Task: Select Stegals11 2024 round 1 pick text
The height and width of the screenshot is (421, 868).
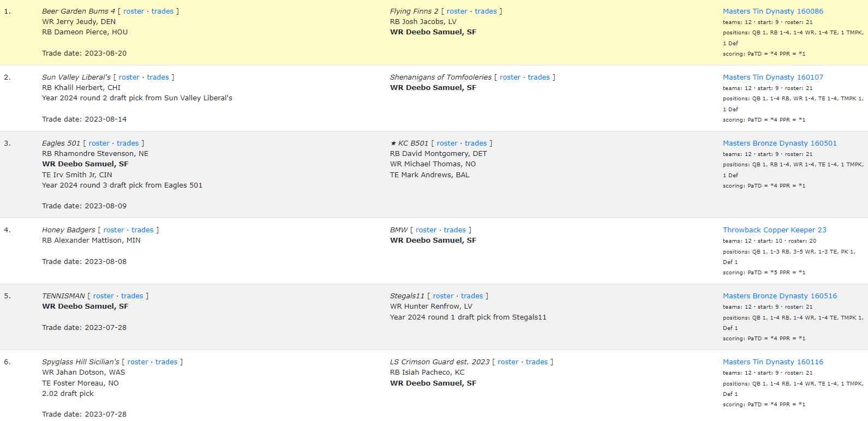Action: [x=468, y=317]
